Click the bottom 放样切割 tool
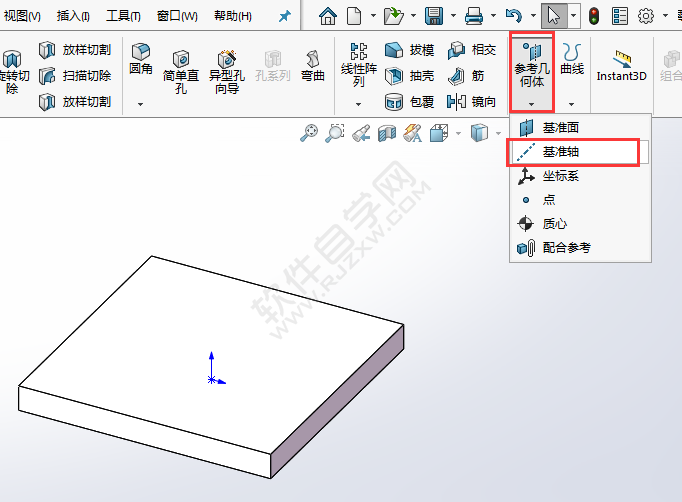This screenshot has height=502, width=682. coord(75,102)
